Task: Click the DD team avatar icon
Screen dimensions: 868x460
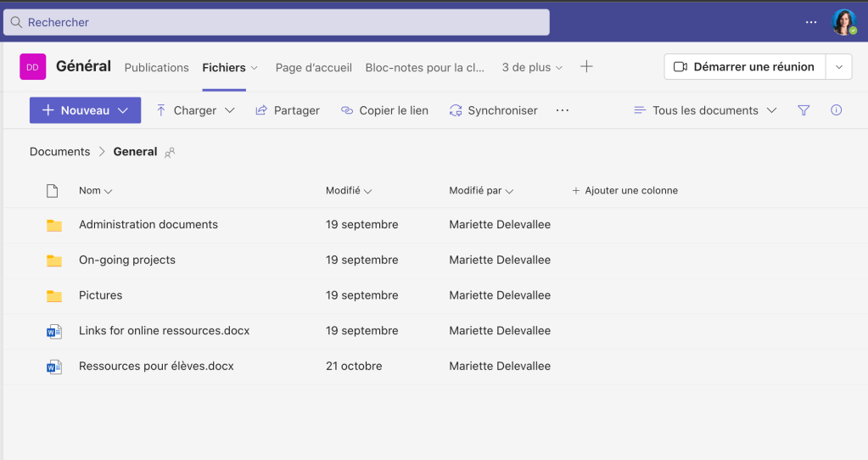Action: [33, 67]
